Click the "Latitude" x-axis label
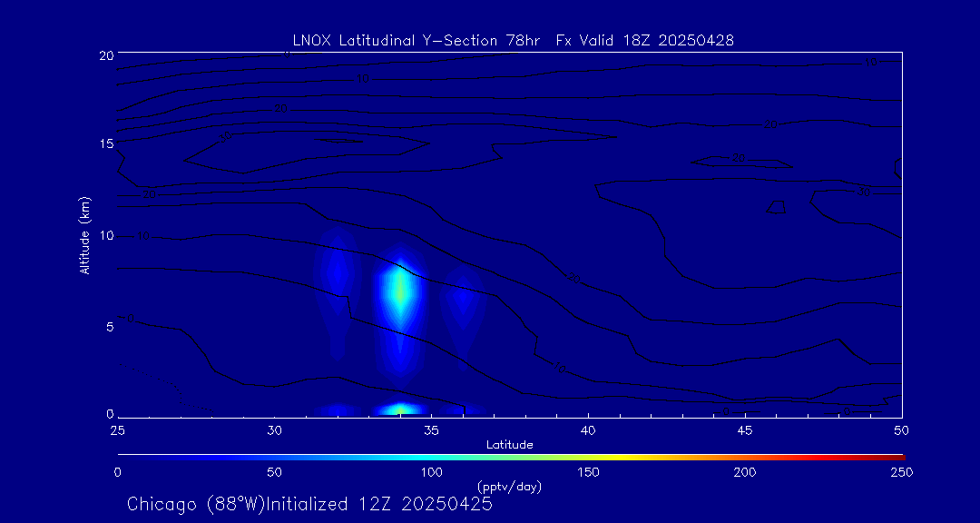This screenshot has width=980, height=523. (510, 445)
